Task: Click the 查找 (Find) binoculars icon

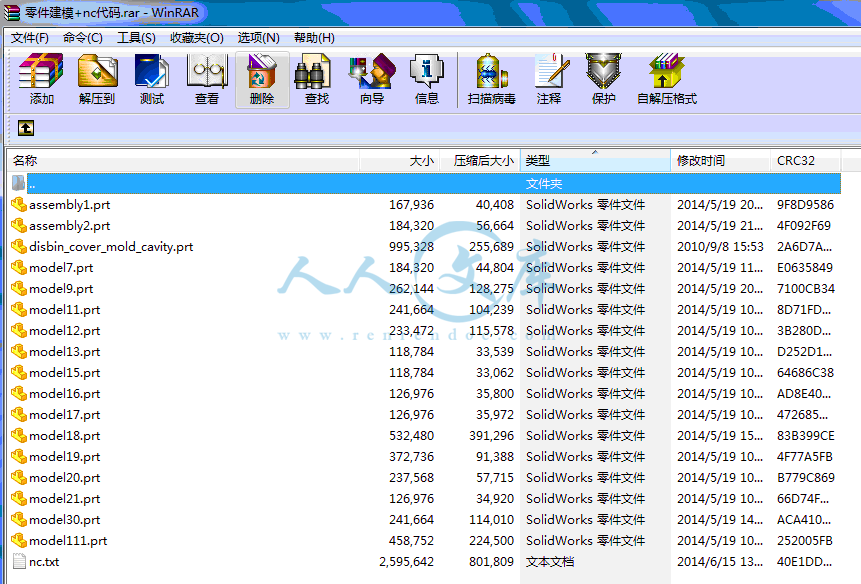Action: (314, 71)
